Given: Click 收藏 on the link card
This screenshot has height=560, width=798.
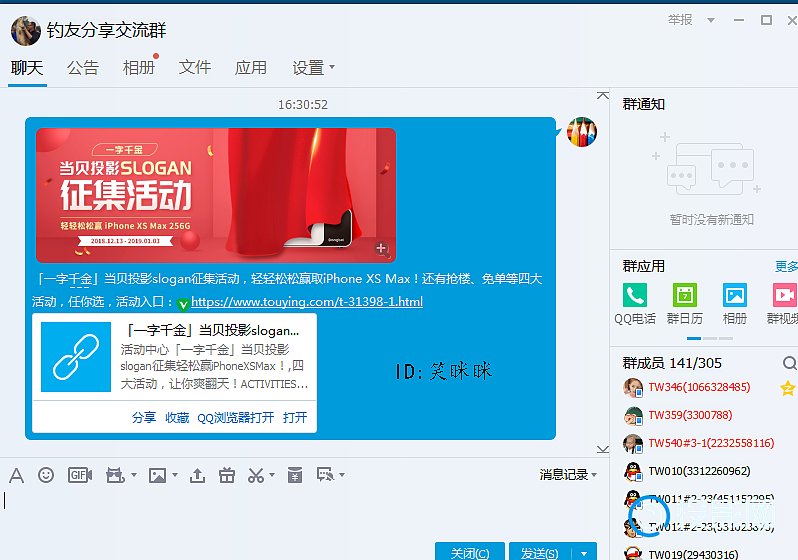Looking at the screenshot, I should point(177,418).
